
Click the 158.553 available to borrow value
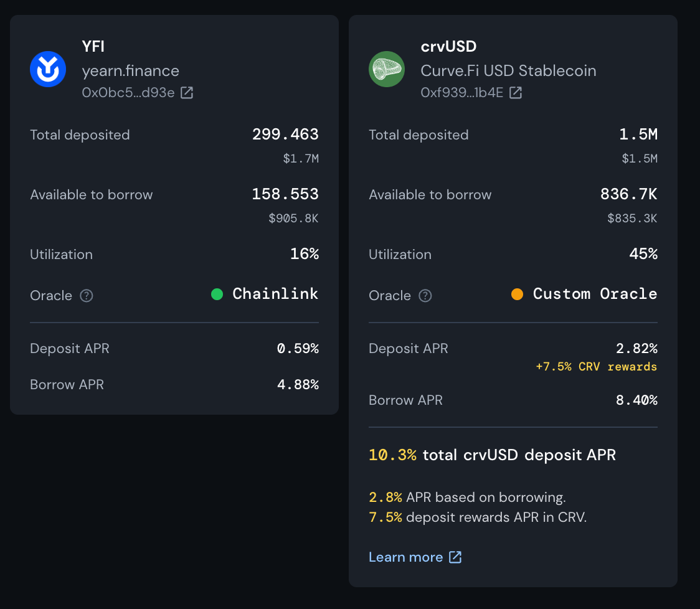point(285,194)
